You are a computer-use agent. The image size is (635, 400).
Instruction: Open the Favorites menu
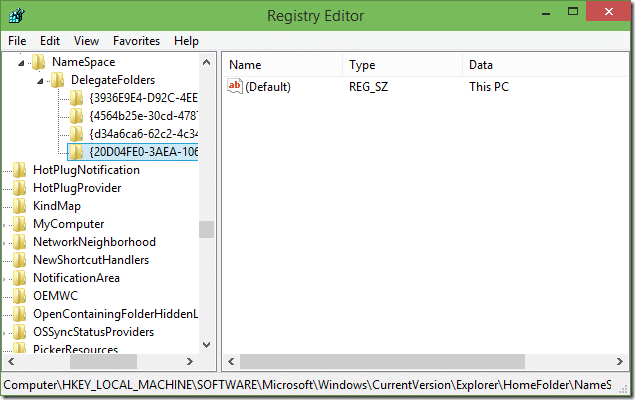[x=136, y=41]
